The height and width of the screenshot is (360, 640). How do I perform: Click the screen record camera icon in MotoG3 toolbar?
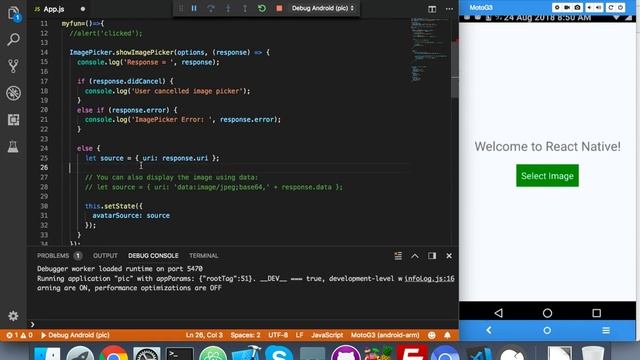click(x=567, y=7)
